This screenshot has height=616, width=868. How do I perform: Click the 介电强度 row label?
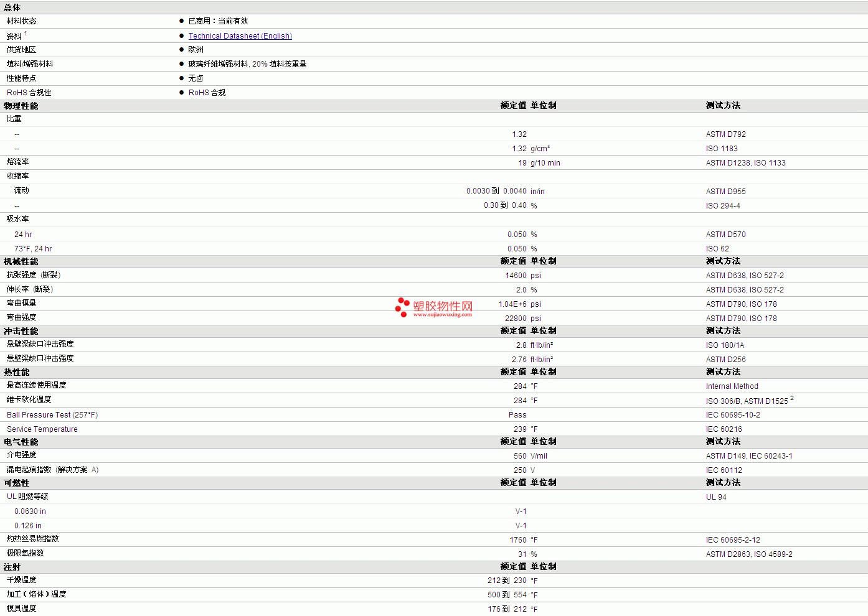tap(22, 455)
